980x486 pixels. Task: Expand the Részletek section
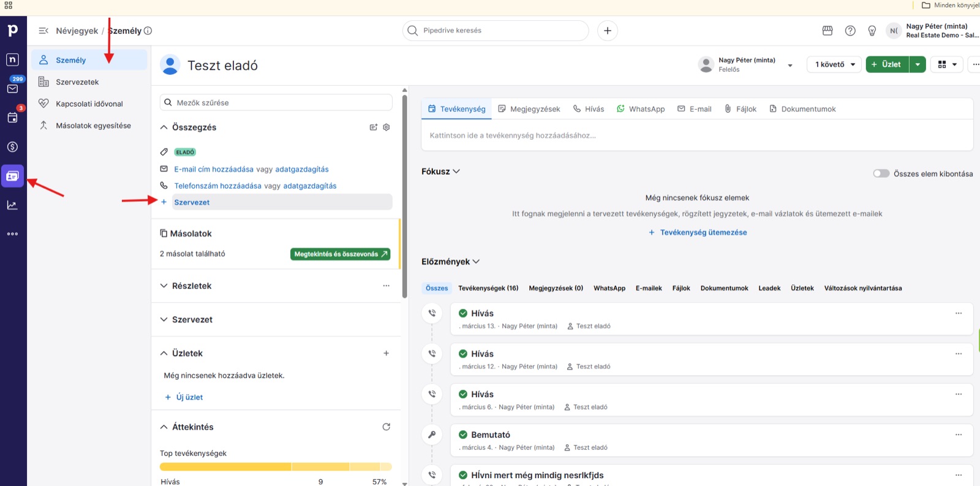[x=164, y=286]
